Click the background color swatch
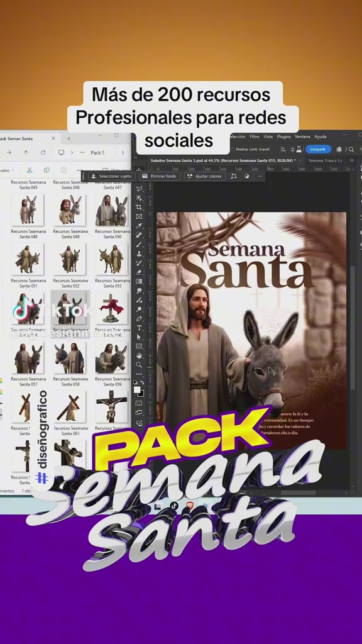362x644 pixels. (x=141, y=394)
